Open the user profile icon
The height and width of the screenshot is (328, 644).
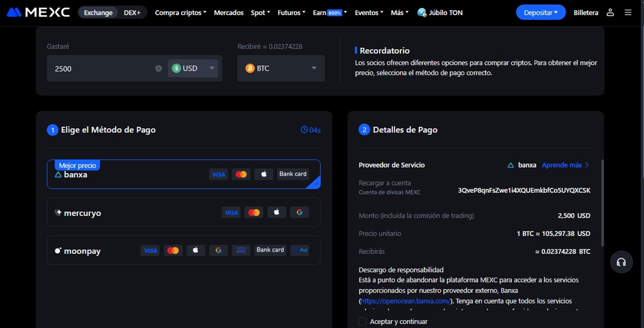pos(610,12)
